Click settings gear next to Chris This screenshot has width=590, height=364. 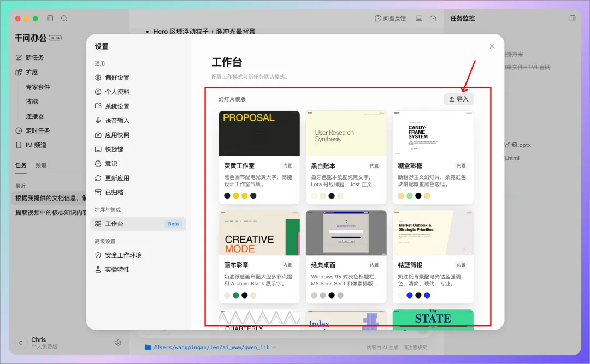click(x=118, y=343)
